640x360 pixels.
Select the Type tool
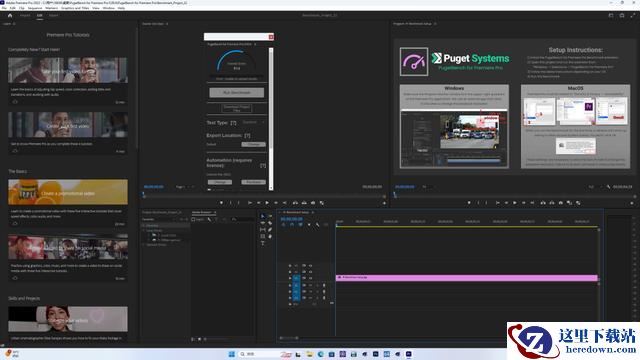click(x=263, y=243)
